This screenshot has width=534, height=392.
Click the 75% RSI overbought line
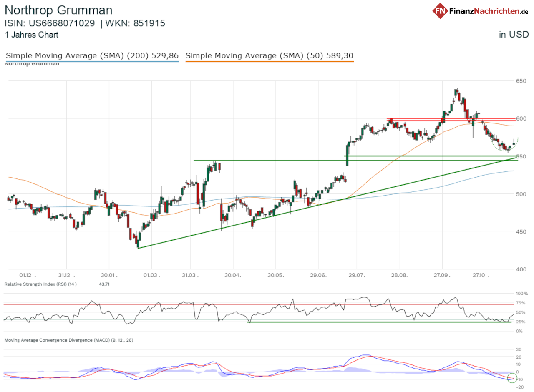click(x=250, y=304)
